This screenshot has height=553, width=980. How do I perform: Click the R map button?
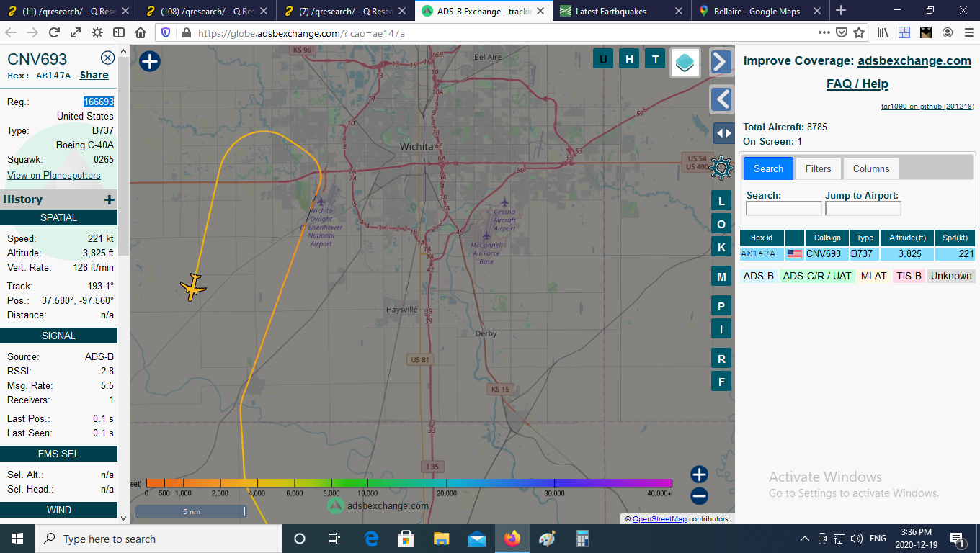(x=721, y=359)
